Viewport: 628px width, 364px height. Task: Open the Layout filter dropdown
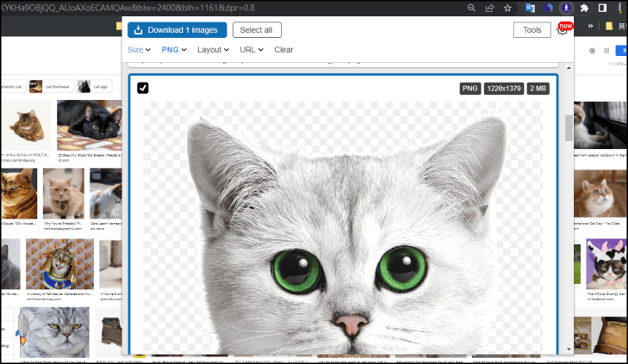tap(213, 50)
